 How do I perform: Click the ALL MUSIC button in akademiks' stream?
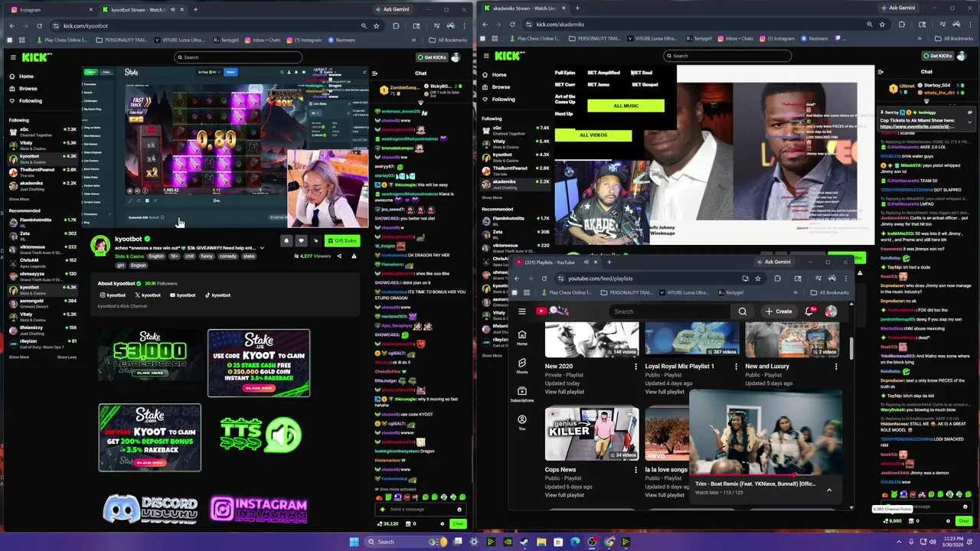pyautogui.click(x=626, y=106)
